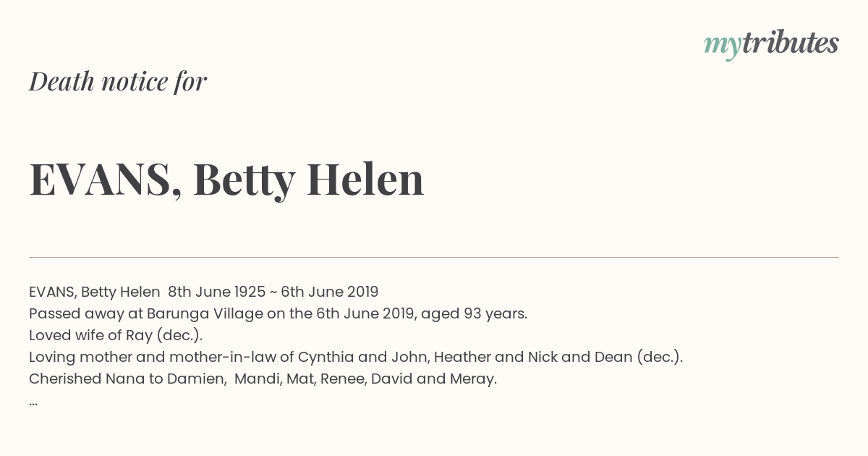Screen dimensions: 868x456
Task: Click 'Helen' in the large title
Action: [x=365, y=179]
